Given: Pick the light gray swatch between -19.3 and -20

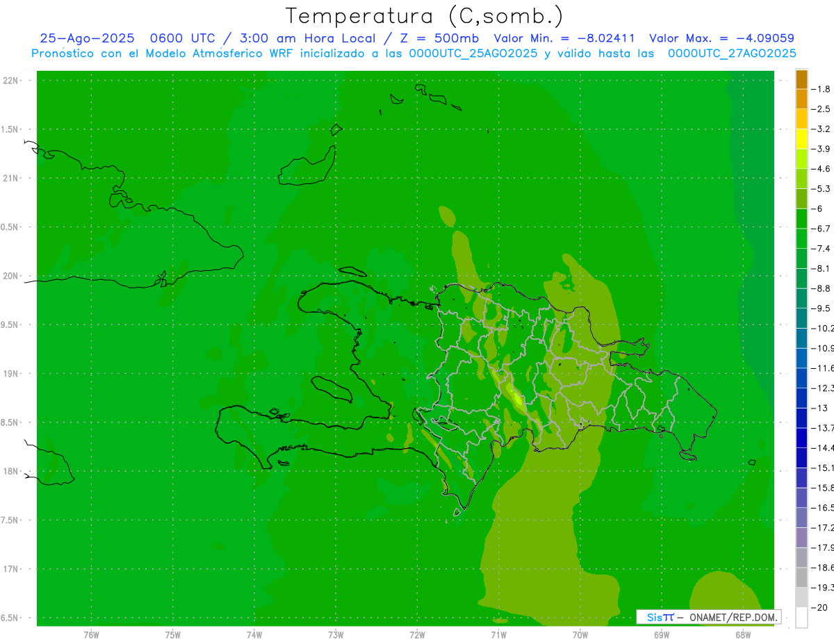Looking at the screenshot, I should pos(801,597).
